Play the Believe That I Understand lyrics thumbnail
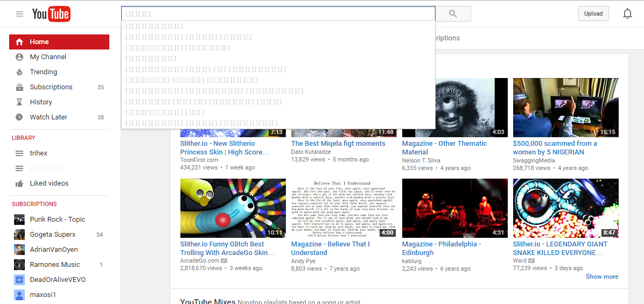Screen dimensions: 644x304 pyautogui.click(x=344, y=208)
